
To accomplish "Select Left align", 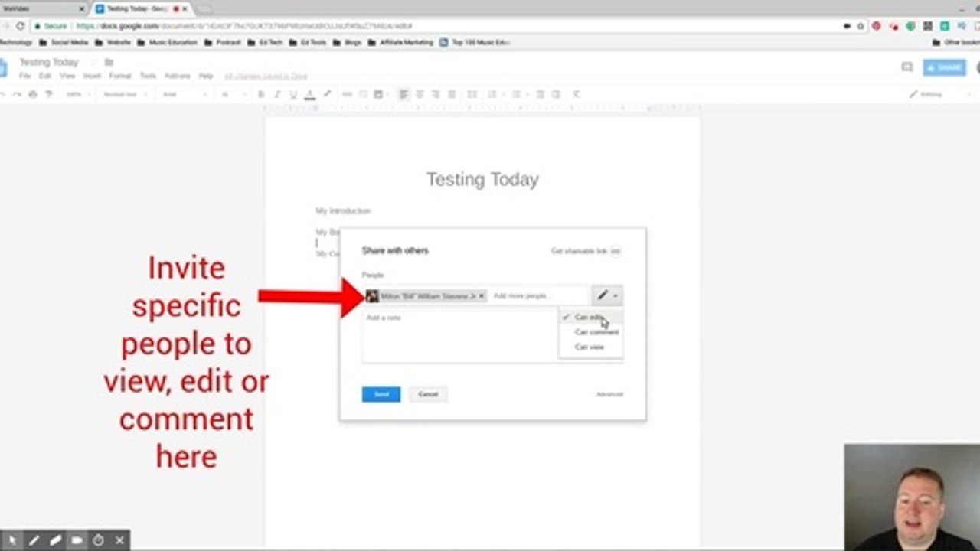I will [x=403, y=94].
